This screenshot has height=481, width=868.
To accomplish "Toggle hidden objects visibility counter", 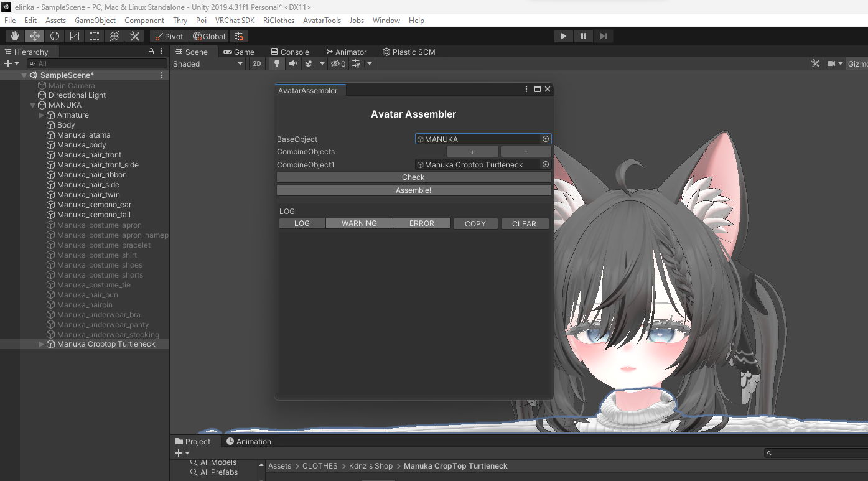I will click(x=338, y=63).
